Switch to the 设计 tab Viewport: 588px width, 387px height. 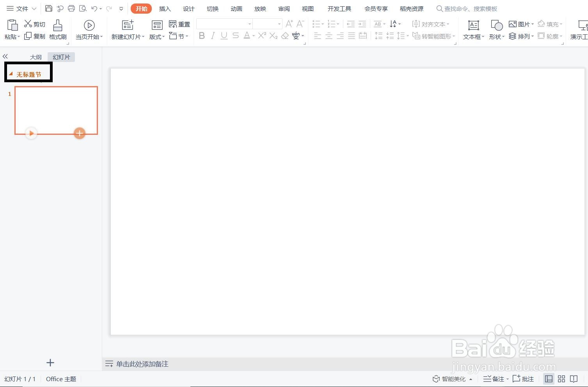coord(189,9)
